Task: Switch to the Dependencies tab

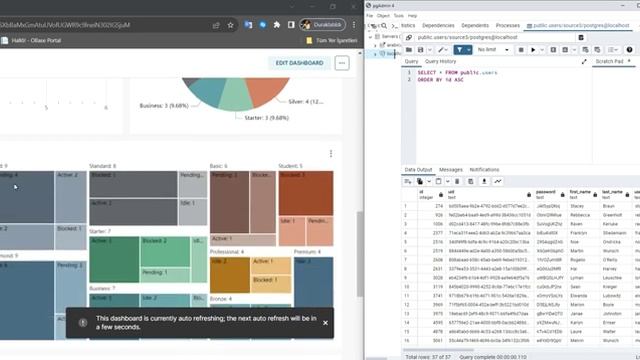Action: [438, 25]
